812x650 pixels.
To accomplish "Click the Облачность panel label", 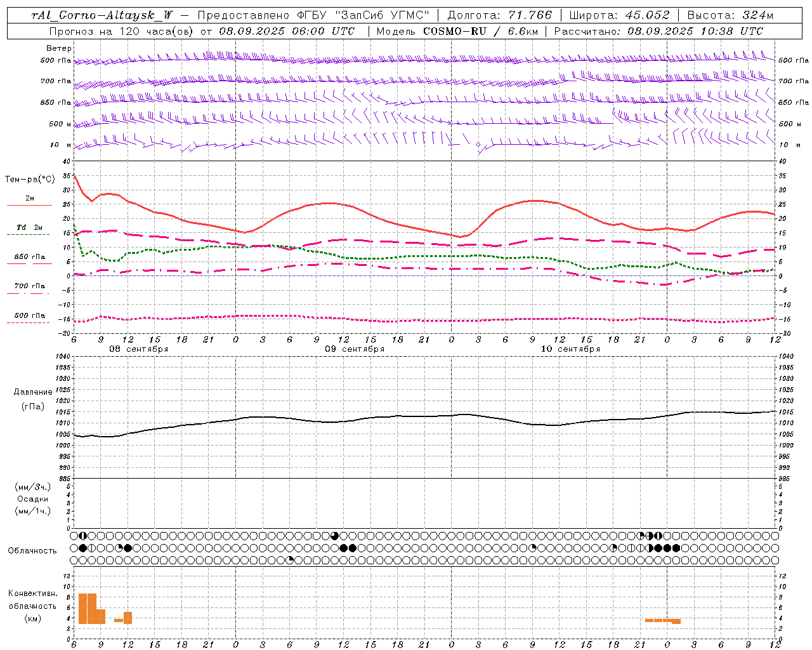I will pos(32,550).
